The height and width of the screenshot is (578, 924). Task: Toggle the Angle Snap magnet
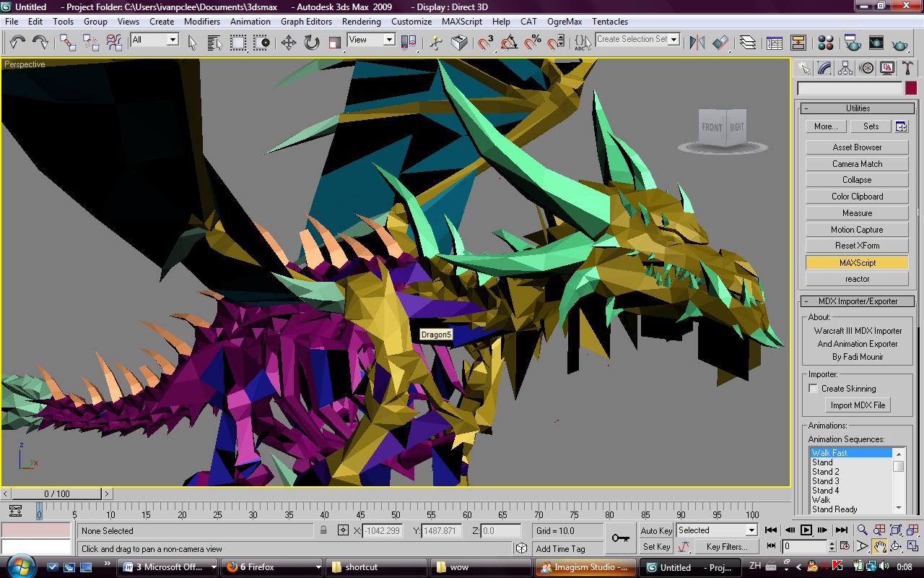pos(509,43)
